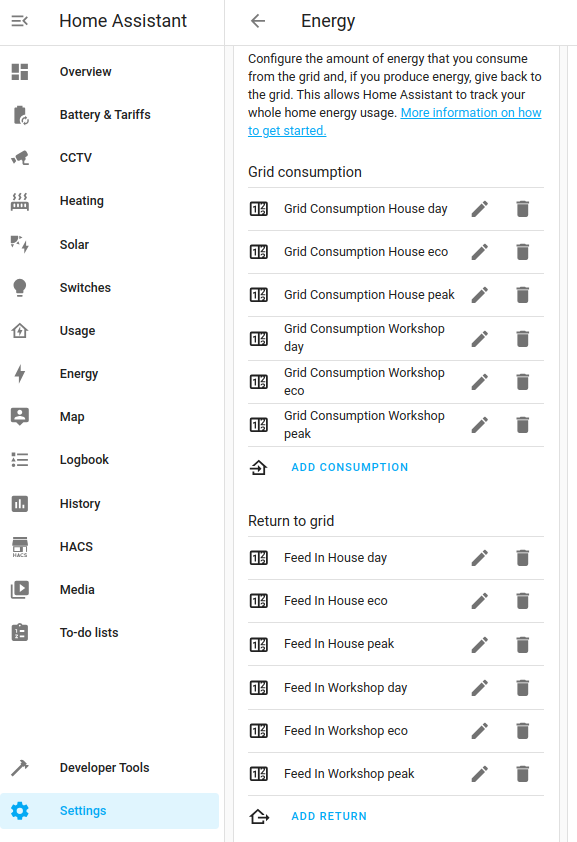Open Battery & Tariffs in sidebar
Viewport: 577px width, 842px height.
pyautogui.click(x=109, y=114)
